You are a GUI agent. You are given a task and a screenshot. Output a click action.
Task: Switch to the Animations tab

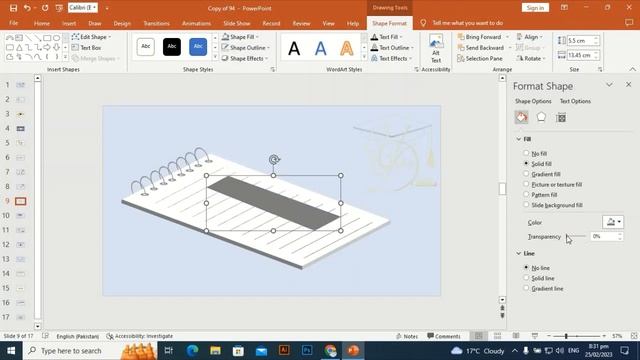196,23
